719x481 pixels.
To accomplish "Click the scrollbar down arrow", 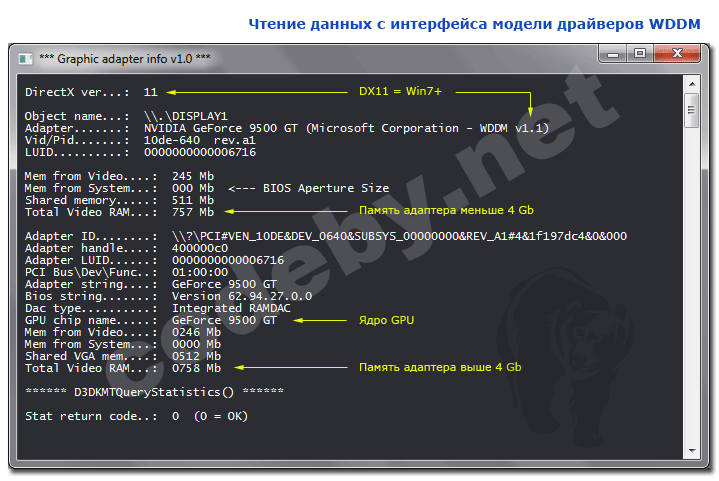I will (x=692, y=451).
